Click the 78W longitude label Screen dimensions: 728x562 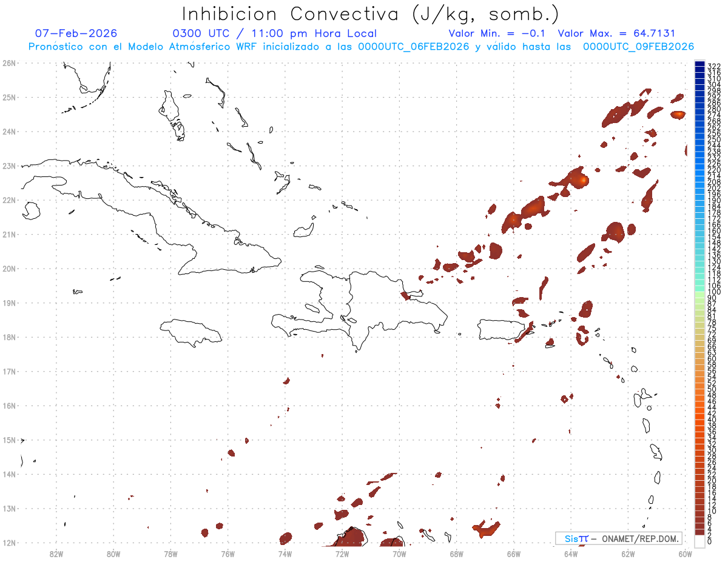pyautogui.click(x=170, y=554)
